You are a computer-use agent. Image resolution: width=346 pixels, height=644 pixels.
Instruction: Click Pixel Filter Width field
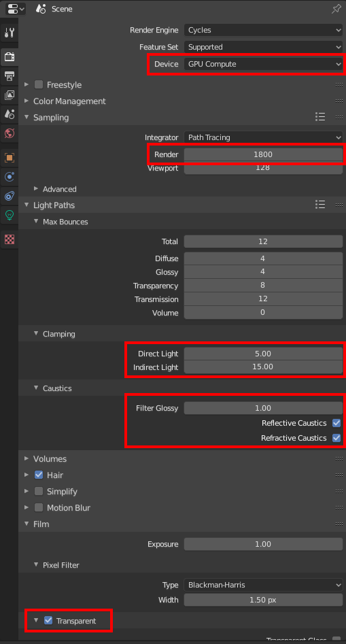click(x=263, y=600)
